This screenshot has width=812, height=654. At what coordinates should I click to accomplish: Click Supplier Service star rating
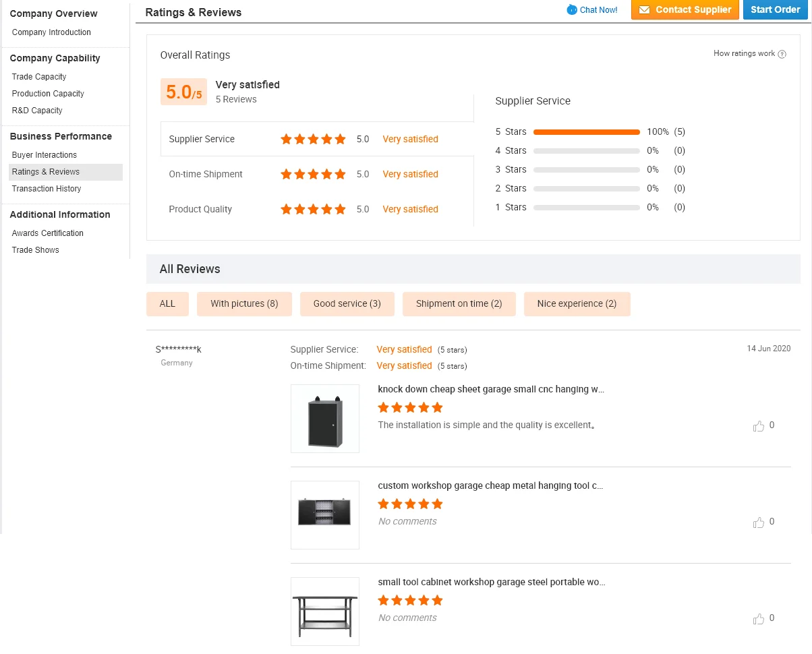pyautogui.click(x=313, y=139)
